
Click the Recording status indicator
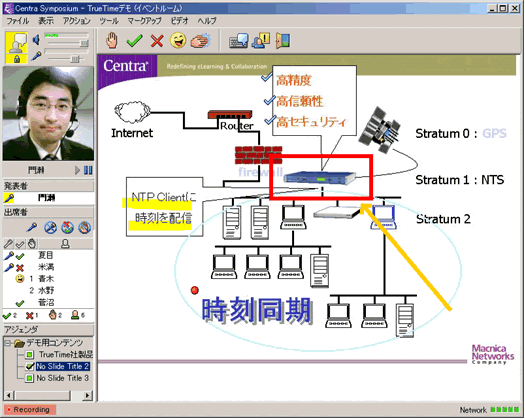[x=29, y=410]
